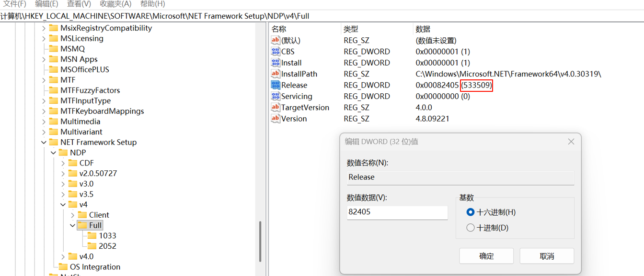Image resolution: width=644 pixels, height=276 pixels.
Task: Click the 取消 button in dialog
Action: [547, 256]
